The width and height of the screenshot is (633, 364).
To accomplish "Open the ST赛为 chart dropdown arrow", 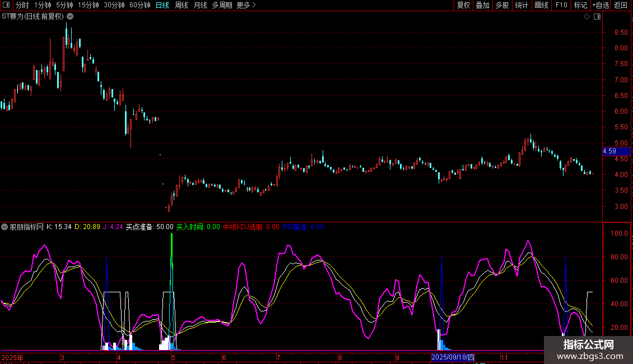I will pyautogui.click(x=70, y=17).
